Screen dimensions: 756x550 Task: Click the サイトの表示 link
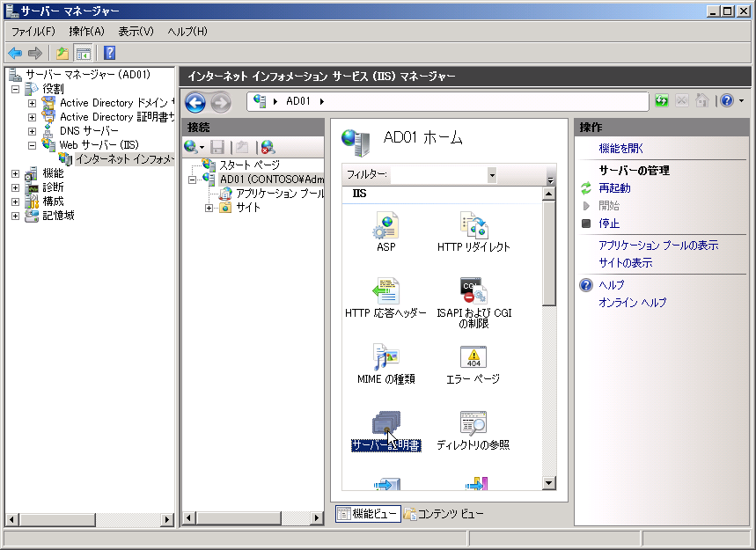626,263
